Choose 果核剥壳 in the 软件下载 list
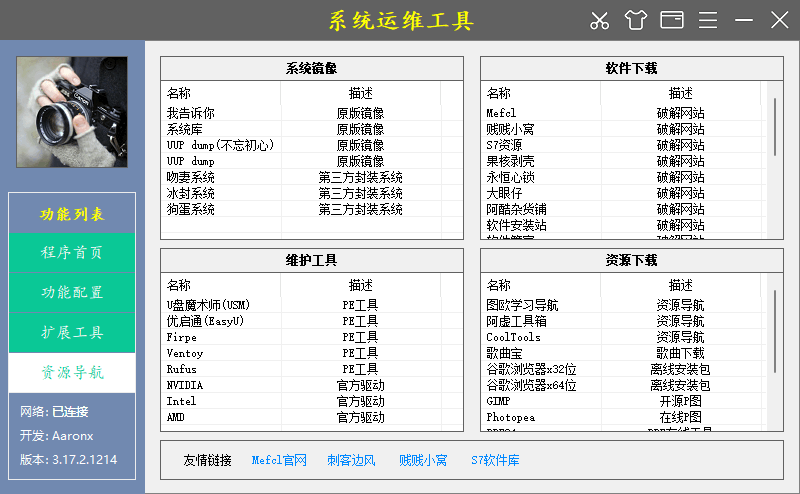 (x=511, y=161)
